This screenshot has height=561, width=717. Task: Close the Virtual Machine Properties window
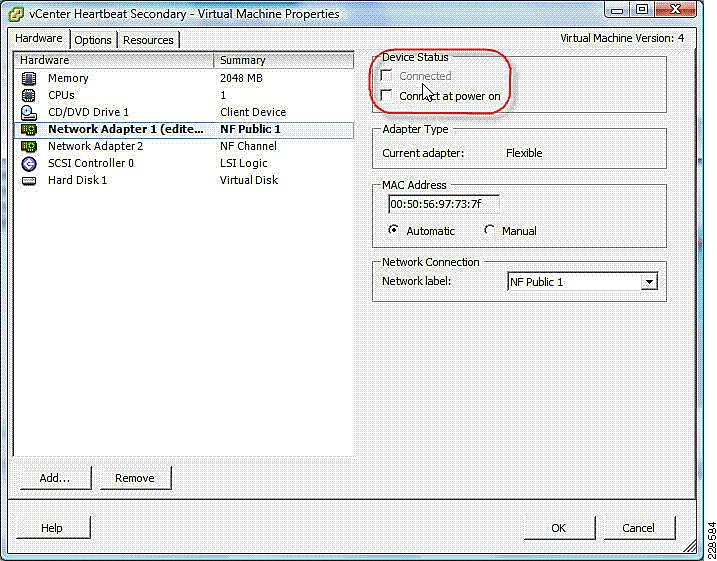click(675, 9)
